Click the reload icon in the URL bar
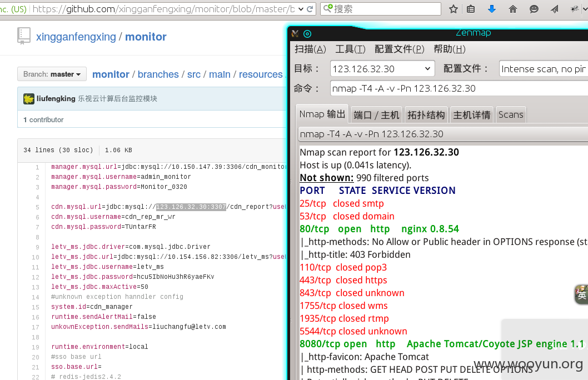The image size is (588, 380). click(310, 9)
